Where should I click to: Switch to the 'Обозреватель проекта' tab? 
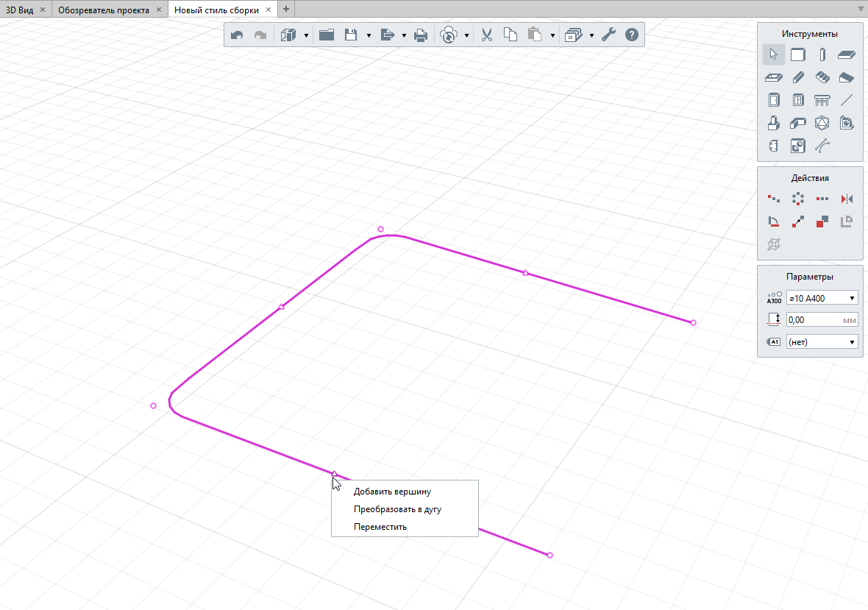point(103,10)
